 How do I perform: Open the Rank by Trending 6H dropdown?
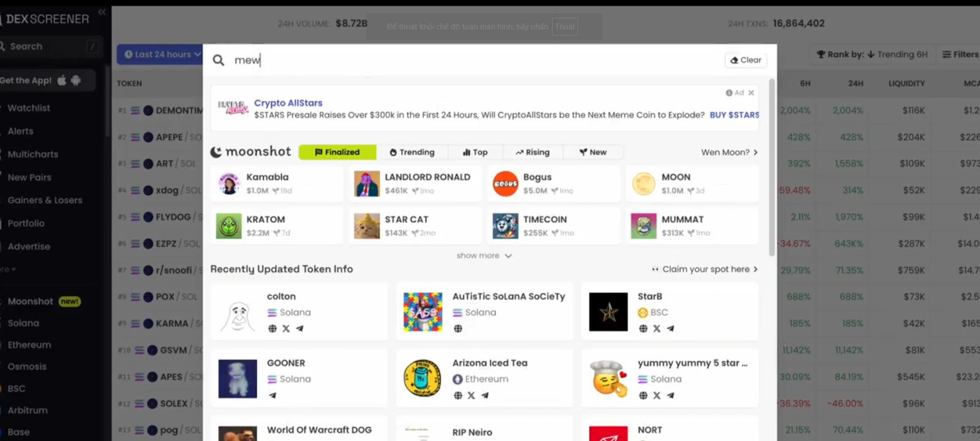[872, 55]
